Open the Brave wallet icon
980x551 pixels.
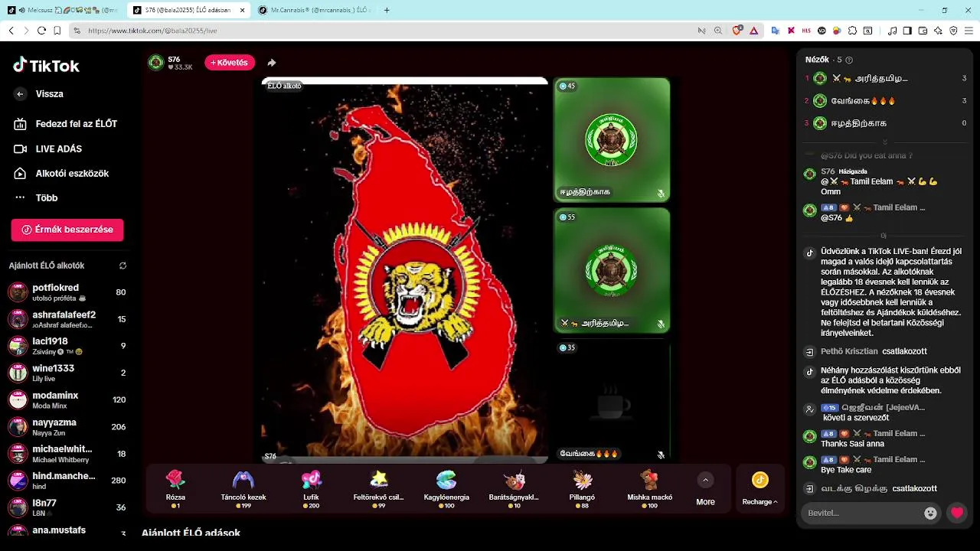point(923,31)
